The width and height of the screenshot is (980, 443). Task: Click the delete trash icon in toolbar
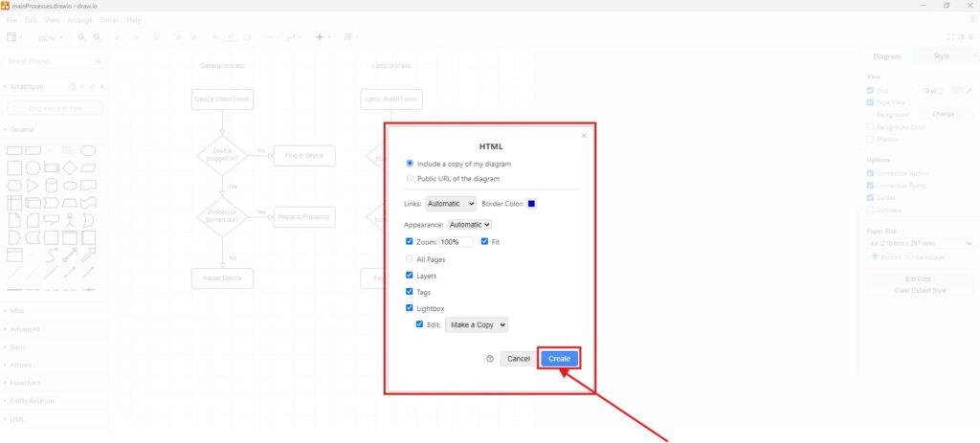[x=157, y=37]
